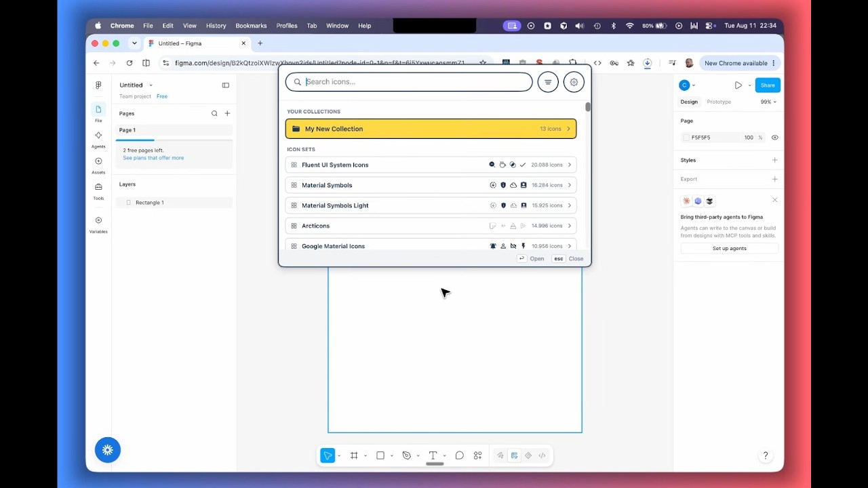Open Fluent UI System Icons set
868x488 pixels.
[x=431, y=165]
